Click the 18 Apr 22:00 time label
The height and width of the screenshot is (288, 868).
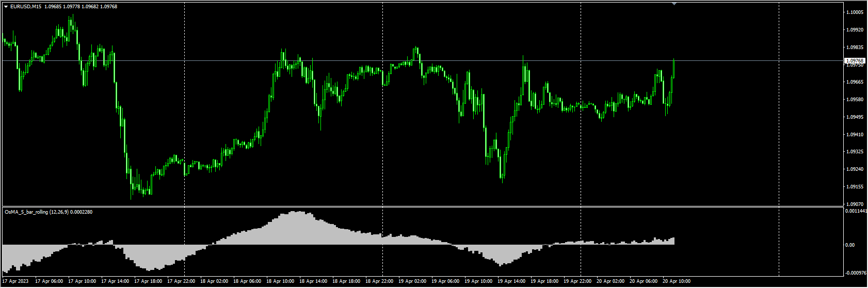(380, 282)
